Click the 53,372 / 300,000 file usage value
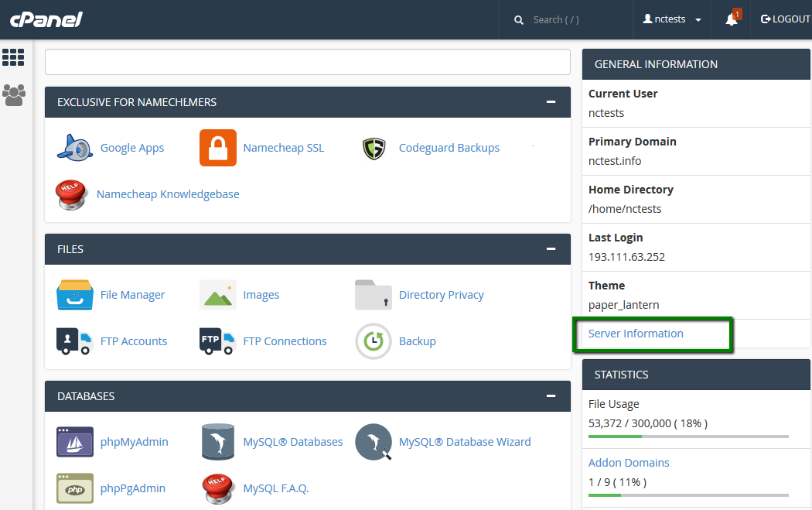812x510 pixels. coord(648,423)
